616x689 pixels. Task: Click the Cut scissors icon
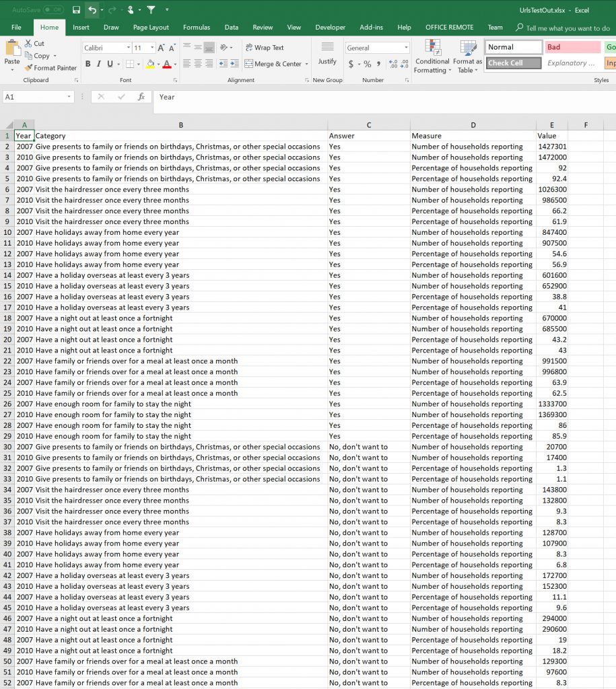point(29,44)
